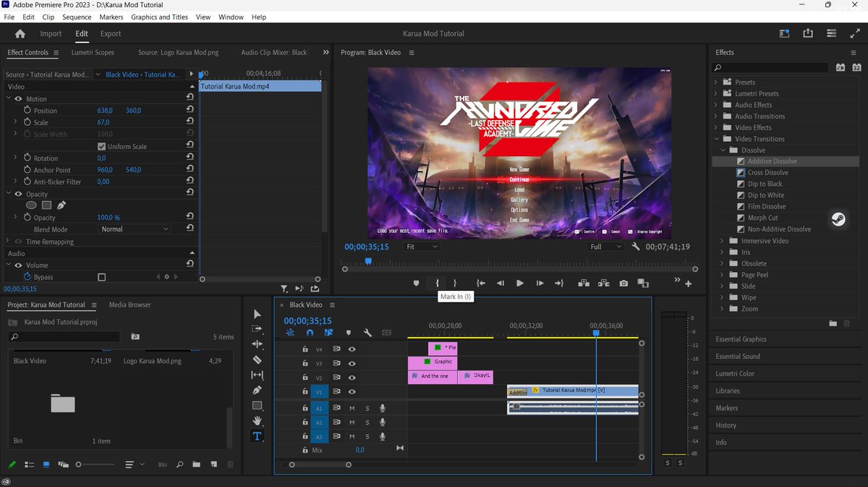Select the Pen tool in tools panel

click(x=257, y=390)
